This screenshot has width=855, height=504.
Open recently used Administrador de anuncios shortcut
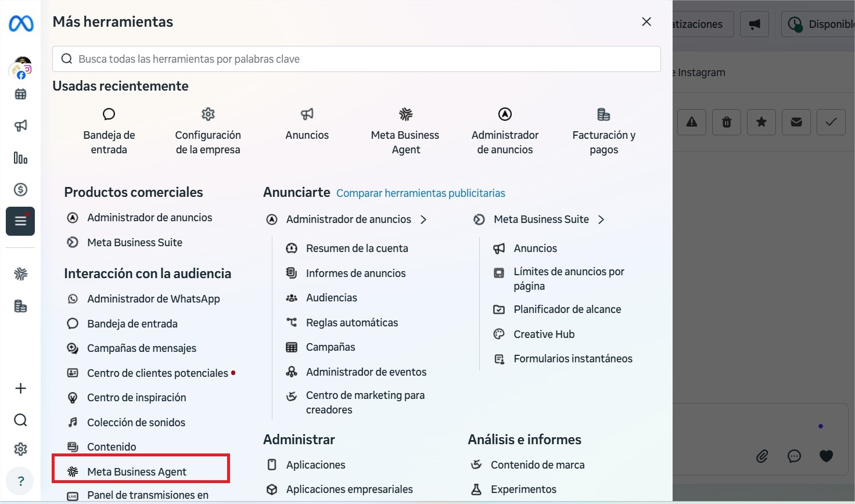[505, 132]
